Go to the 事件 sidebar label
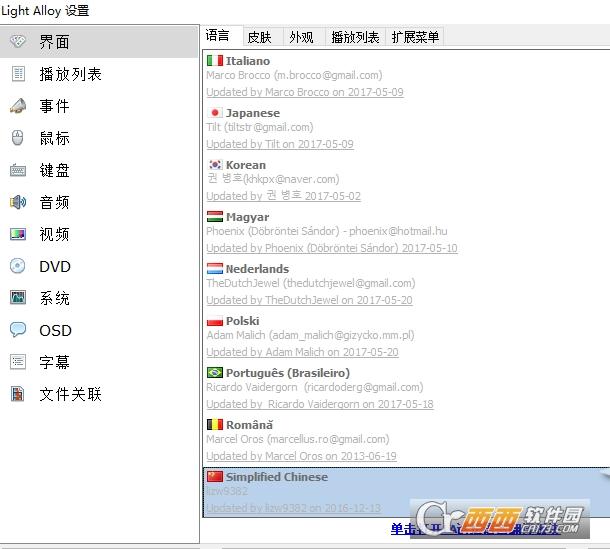 [x=54, y=106]
